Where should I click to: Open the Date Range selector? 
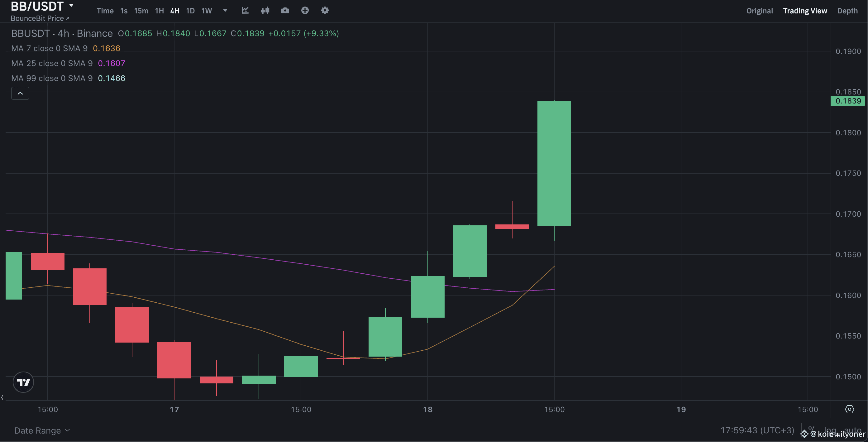(x=41, y=430)
